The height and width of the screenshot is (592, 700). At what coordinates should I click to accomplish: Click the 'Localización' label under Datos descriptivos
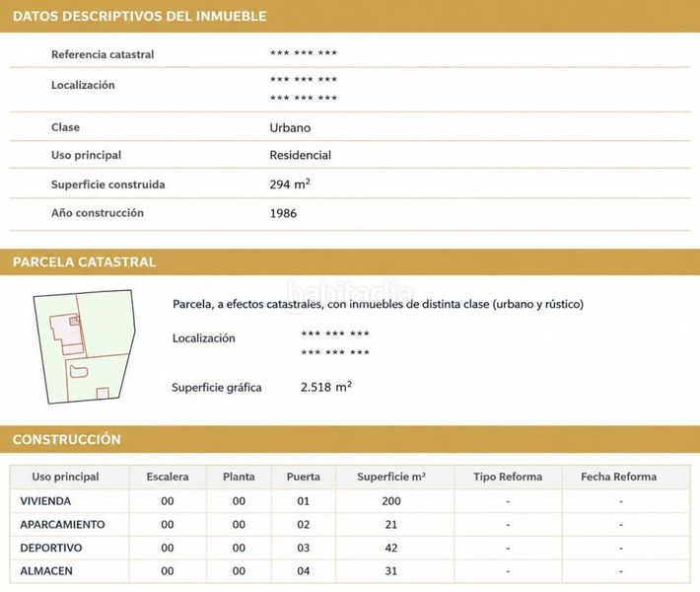(83, 85)
